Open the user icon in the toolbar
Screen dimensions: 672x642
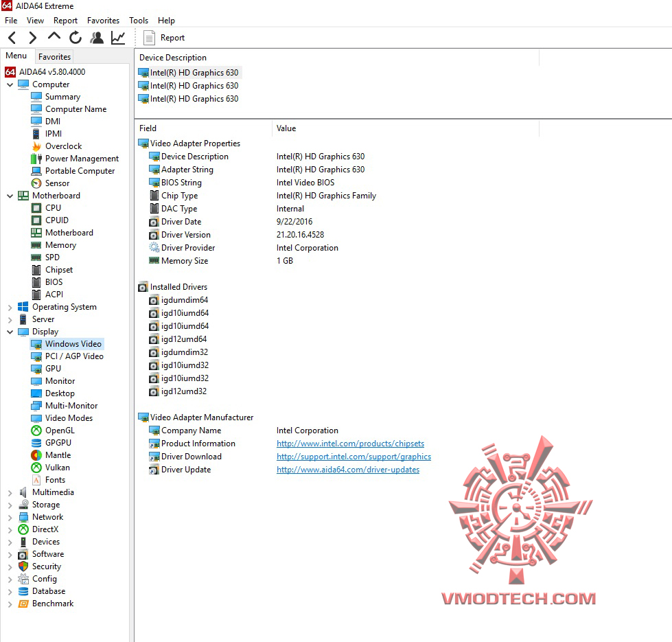97,38
